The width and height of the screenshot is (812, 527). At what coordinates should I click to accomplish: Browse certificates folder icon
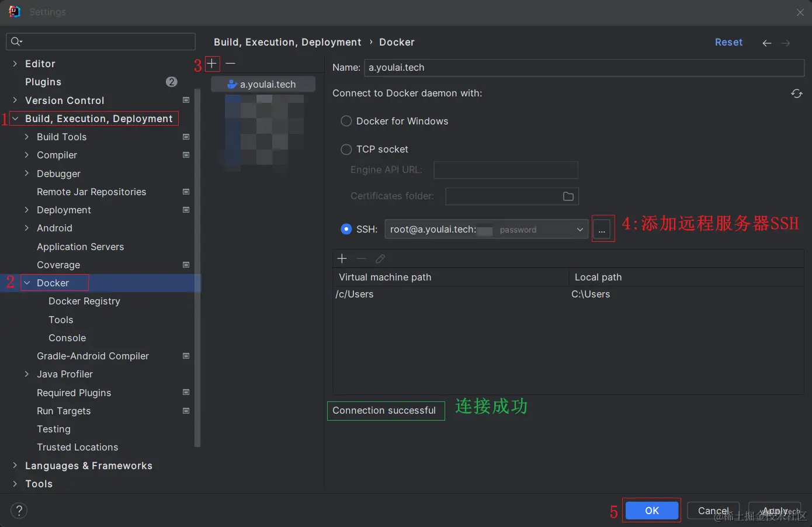pyautogui.click(x=568, y=196)
